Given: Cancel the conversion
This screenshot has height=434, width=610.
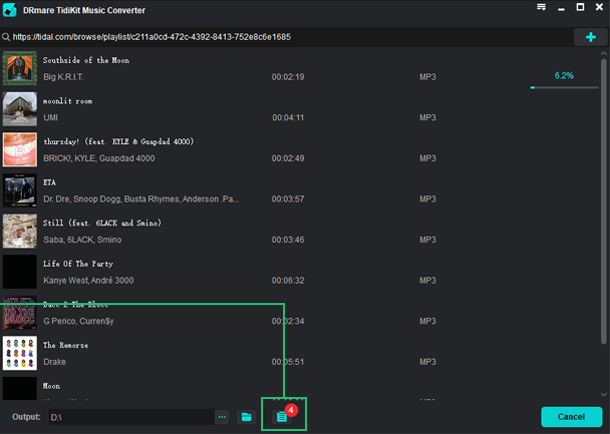Looking at the screenshot, I should click(x=571, y=417).
